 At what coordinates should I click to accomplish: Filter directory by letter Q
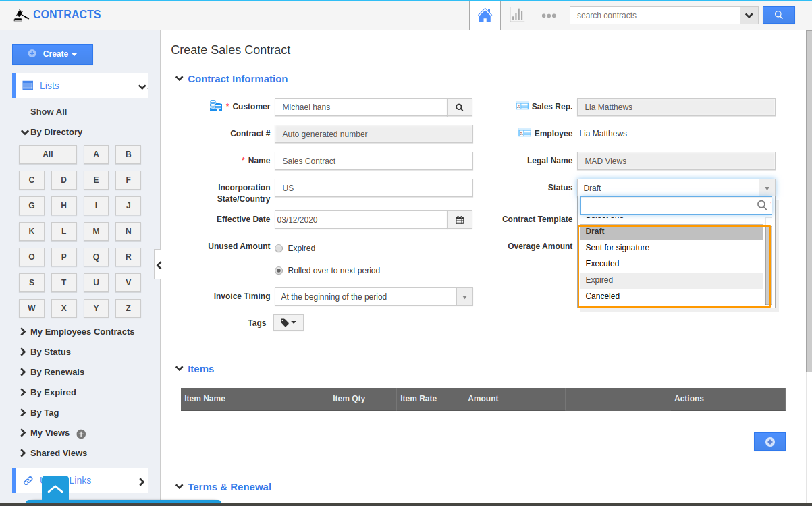(97, 257)
